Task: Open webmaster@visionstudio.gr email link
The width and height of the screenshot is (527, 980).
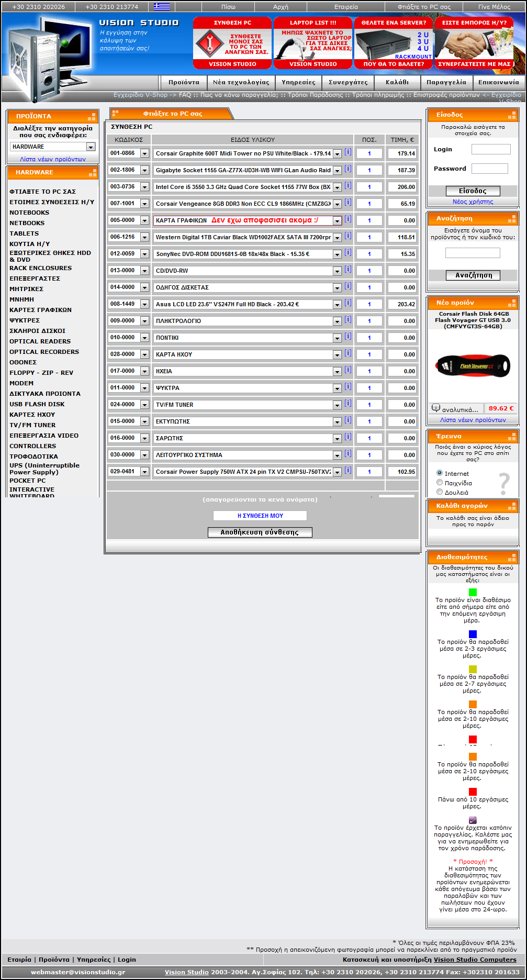Action: click(78, 972)
